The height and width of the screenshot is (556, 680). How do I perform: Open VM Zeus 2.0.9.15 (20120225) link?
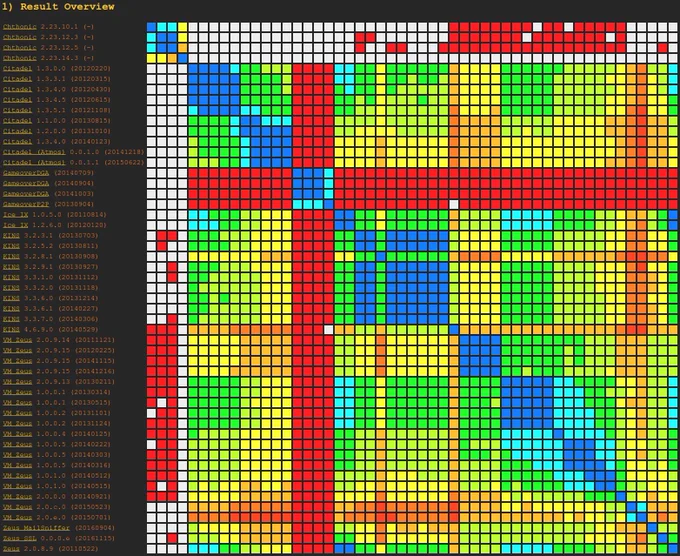click(17, 350)
